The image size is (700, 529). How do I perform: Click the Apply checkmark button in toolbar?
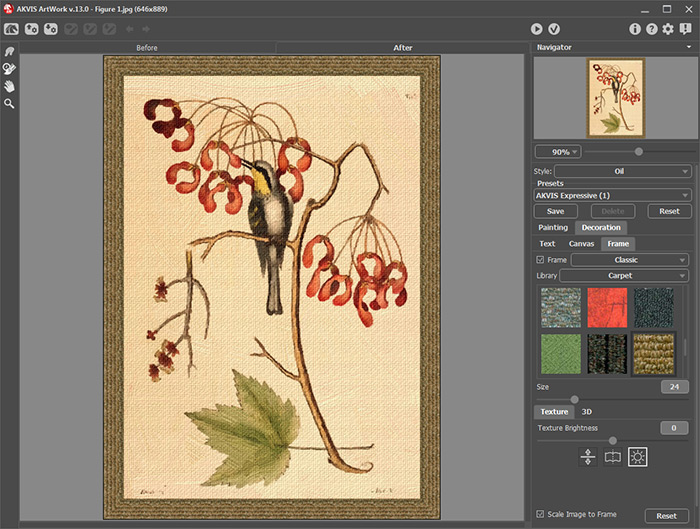click(553, 29)
